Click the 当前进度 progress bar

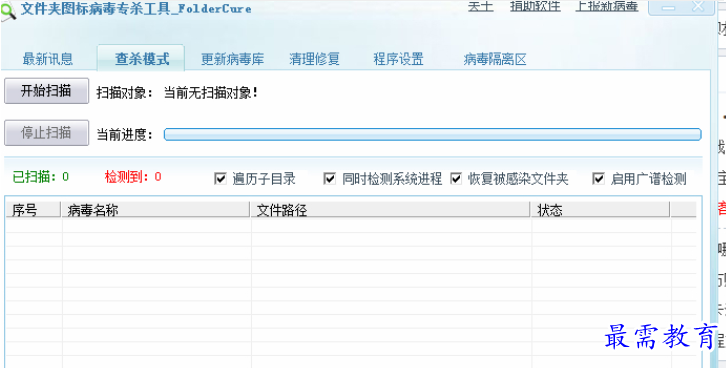pyautogui.click(x=433, y=134)
